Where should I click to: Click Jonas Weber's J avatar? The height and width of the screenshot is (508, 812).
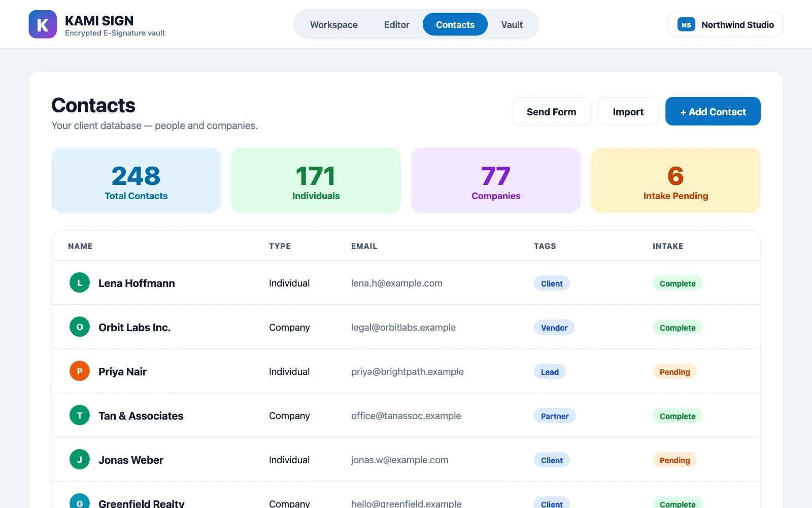80,460
